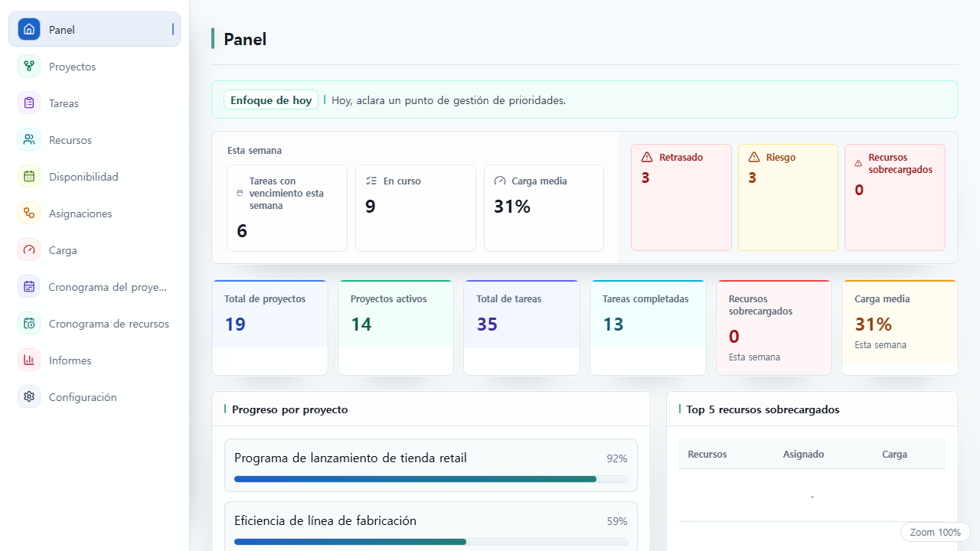Click the Recursos column header

point(707,455)
